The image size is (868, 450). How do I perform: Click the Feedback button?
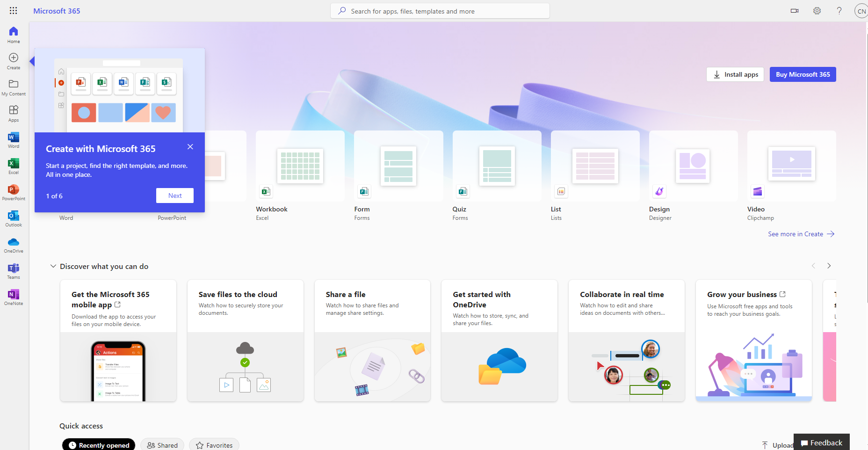point(822,443)
